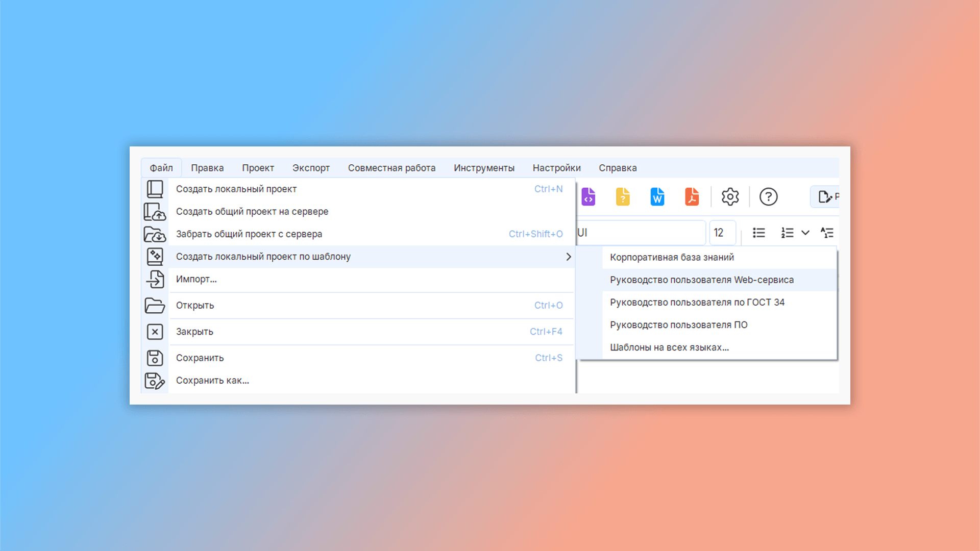Expand the 'Создать локальный проект по шаблону' submenu arrow

[x=568, y=257]
